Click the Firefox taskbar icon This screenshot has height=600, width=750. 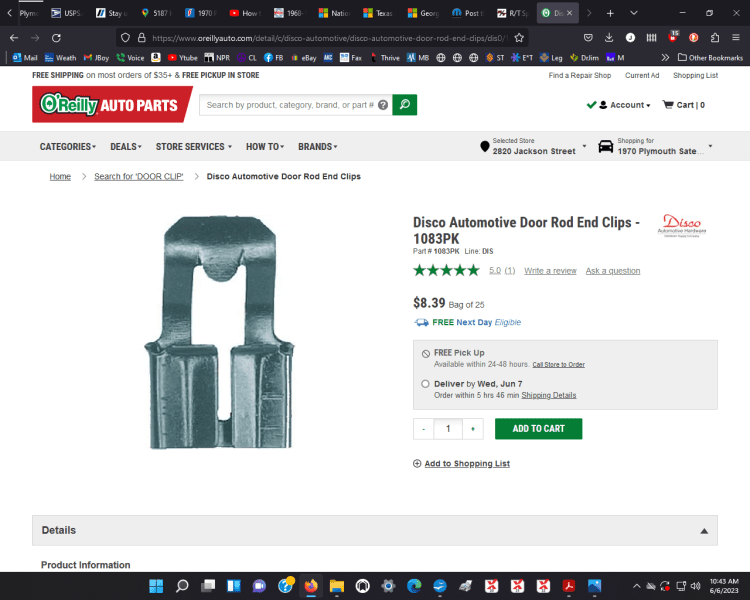pyautogui.click(x=311, y=586)
